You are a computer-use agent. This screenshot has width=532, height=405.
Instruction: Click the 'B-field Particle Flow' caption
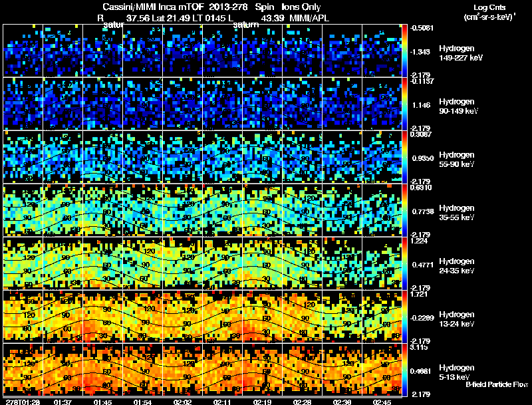497,384
